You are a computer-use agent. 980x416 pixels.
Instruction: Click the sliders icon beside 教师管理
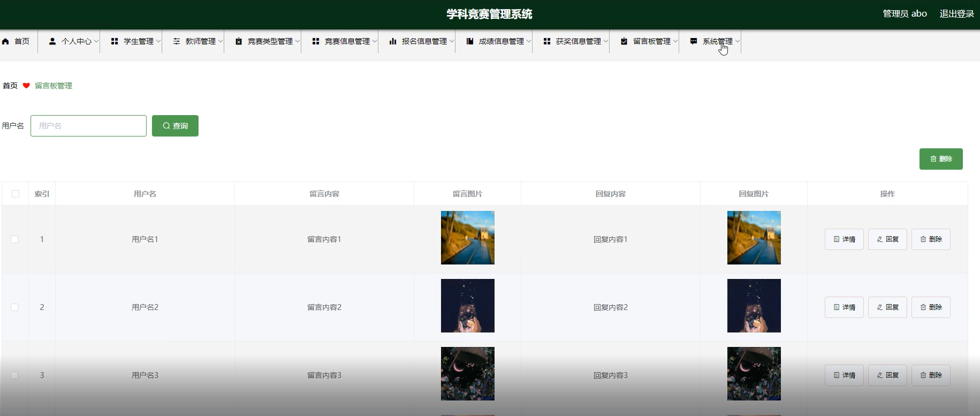(x=177, y=41)
